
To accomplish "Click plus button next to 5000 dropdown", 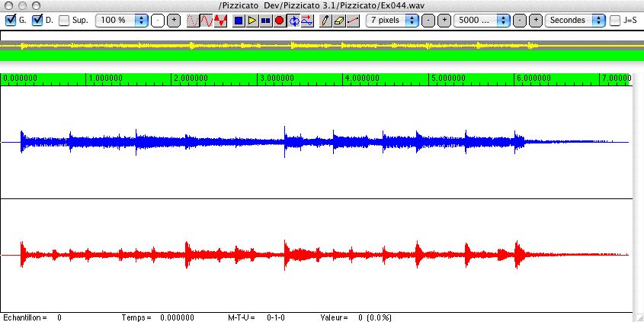I will (x=535, y=20).
